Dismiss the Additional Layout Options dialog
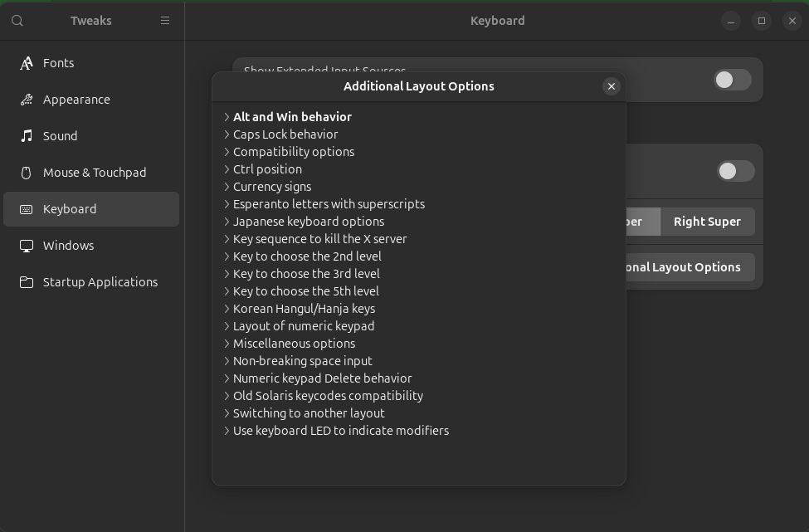This screenshot has width=809, height=532. click(612, 86)
